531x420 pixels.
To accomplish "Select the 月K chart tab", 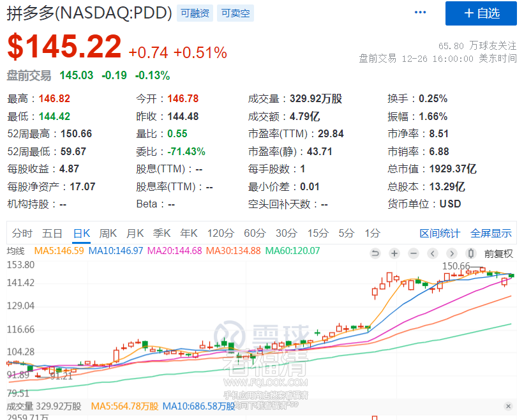I will click(135, 234).
